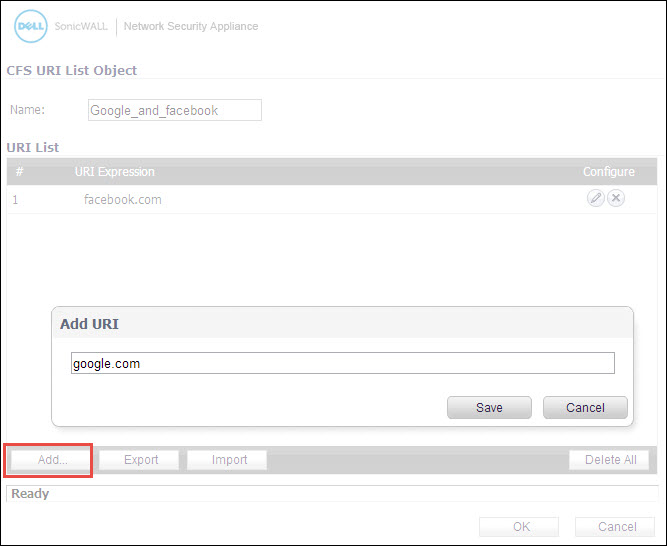The height and width of the screenshot is (546, 667).
Task: Edit the facebook.com entry with the pencil icon
Action: point(595,199)
